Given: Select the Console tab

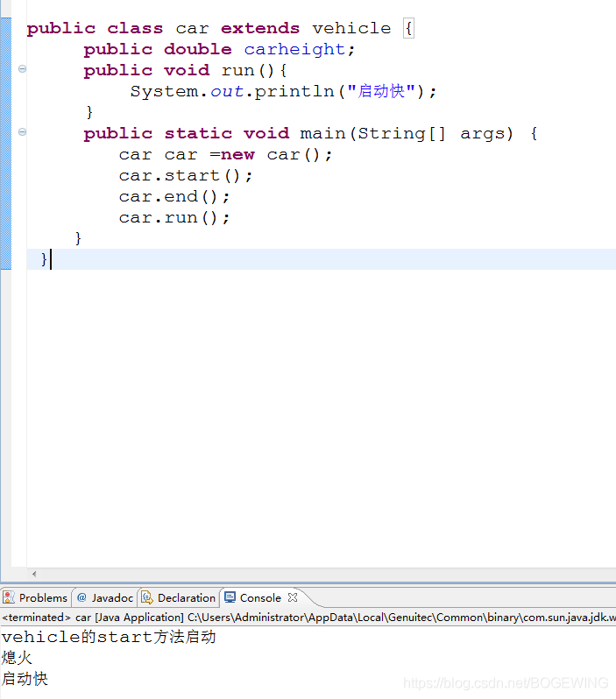Looking at the screenshot, I should click(260, 597).
